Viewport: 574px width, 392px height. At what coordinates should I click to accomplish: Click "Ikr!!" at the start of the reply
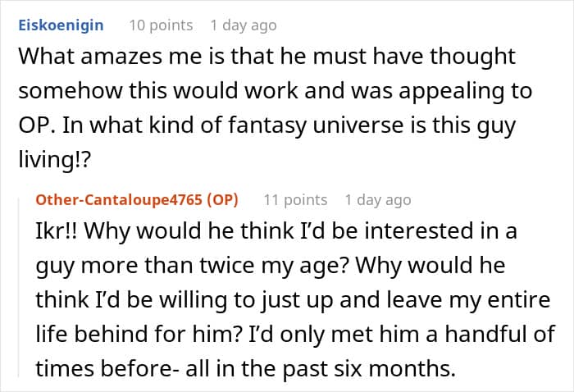pyautogui.click(x=56, y=232)
